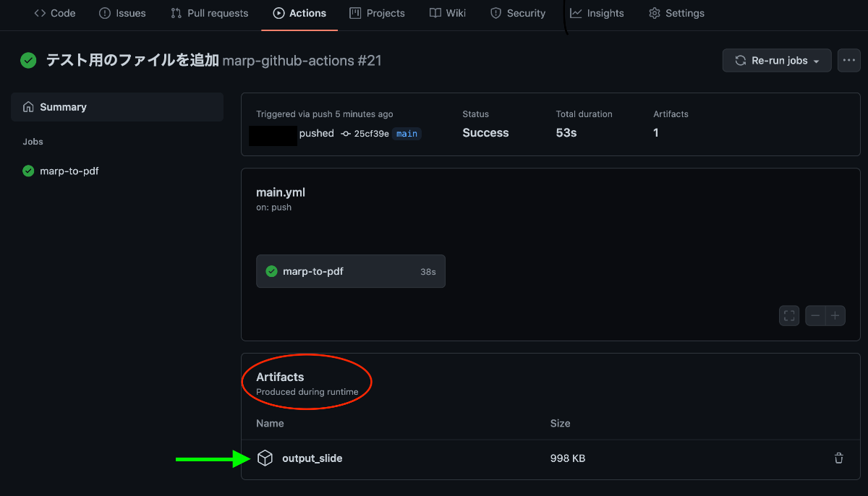Click the green success check beside the run title
Screen dimensions: 868x496
click(28, 61)
